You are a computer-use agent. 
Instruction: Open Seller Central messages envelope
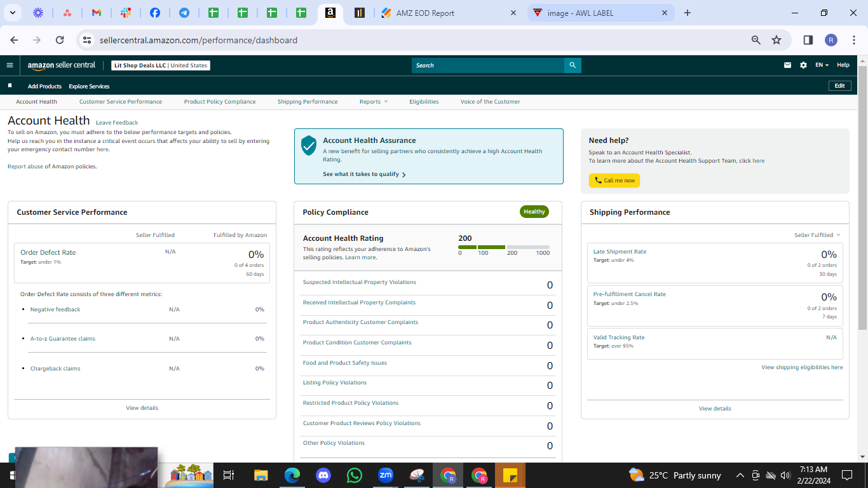pos(788,65)
